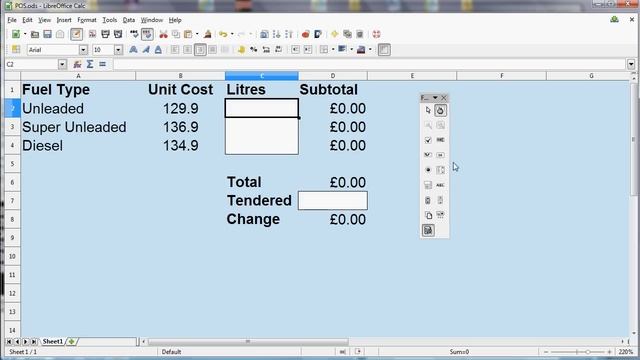
Task: Open a file with the Open icon
Action: pos(35,34)
